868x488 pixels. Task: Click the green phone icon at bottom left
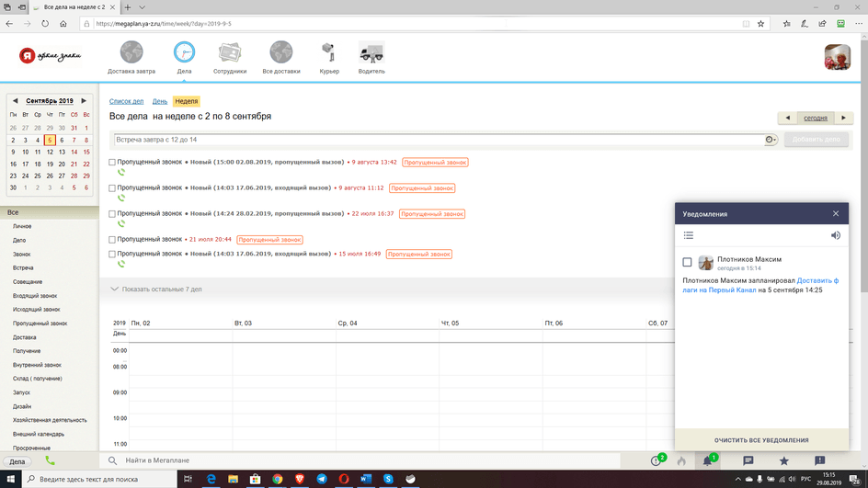click(x=50, y=460)
